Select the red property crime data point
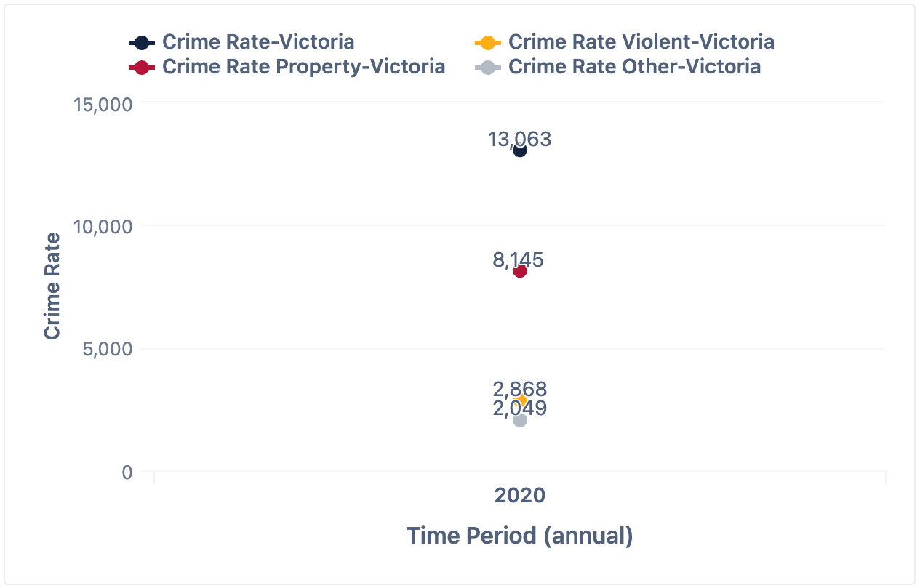The image size is (920, 588). point(520,271)
